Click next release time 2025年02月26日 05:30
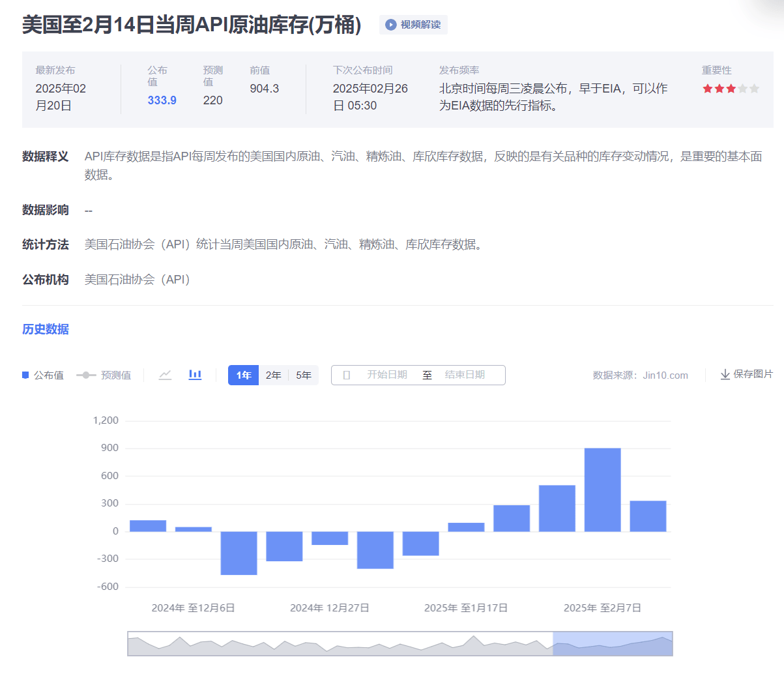 (x=370, y=97)
